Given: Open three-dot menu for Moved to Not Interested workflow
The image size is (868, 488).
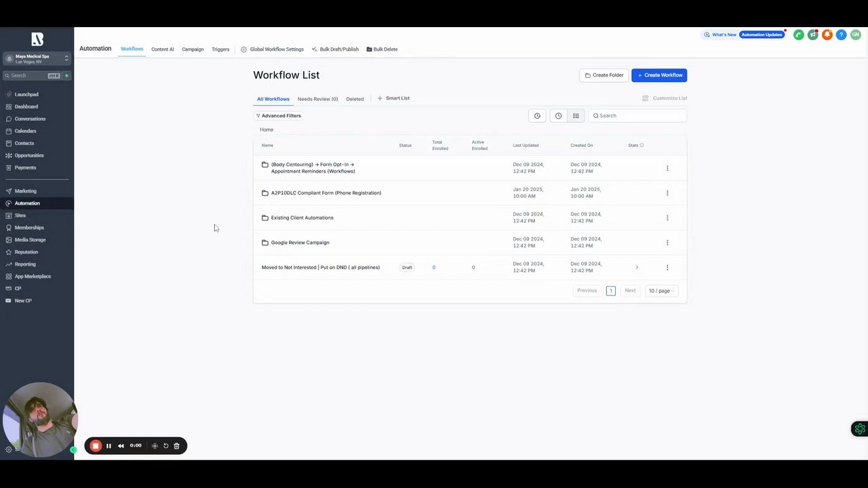Looking at the screenshot, I should coord(667,267).
